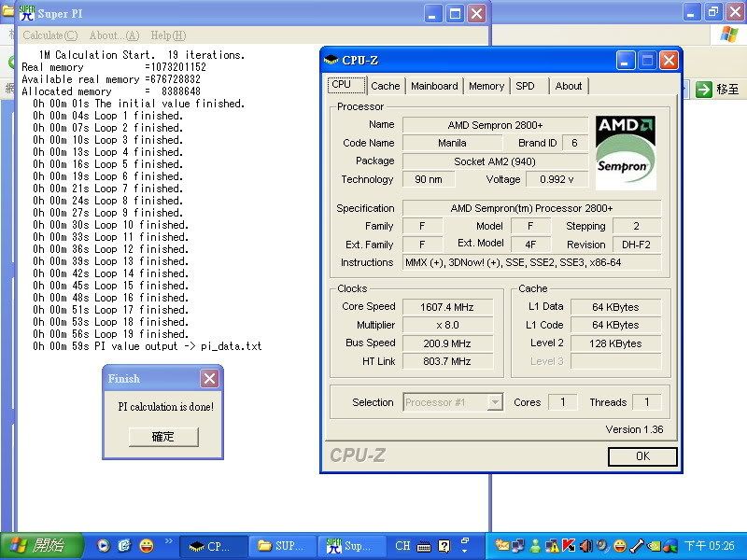Click the Voltage value 0.992 v

(557, 179)
